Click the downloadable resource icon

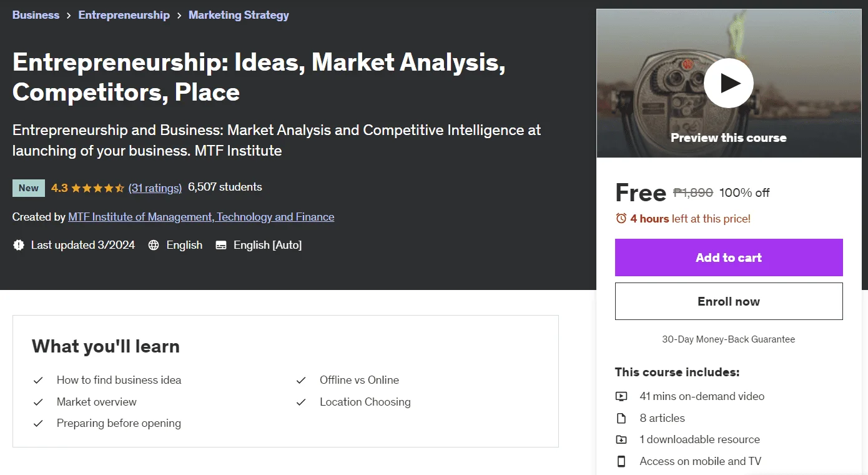click(621, 439)
